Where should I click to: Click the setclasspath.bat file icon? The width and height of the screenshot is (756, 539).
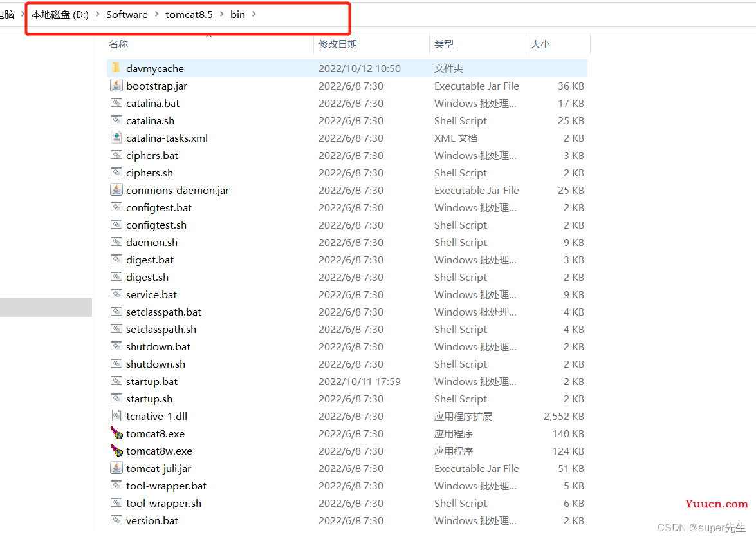click(116, 311)
